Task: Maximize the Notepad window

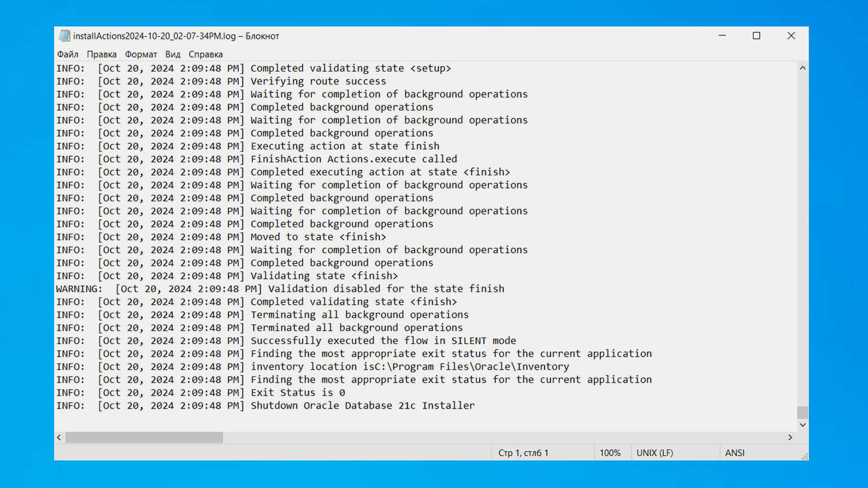Action: click(x=756, y=36)
